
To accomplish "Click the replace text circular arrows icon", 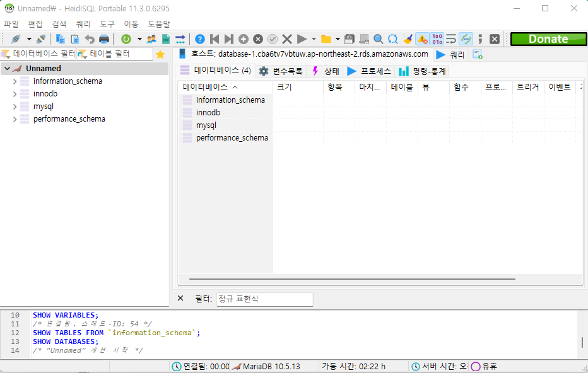I will 393,39.
